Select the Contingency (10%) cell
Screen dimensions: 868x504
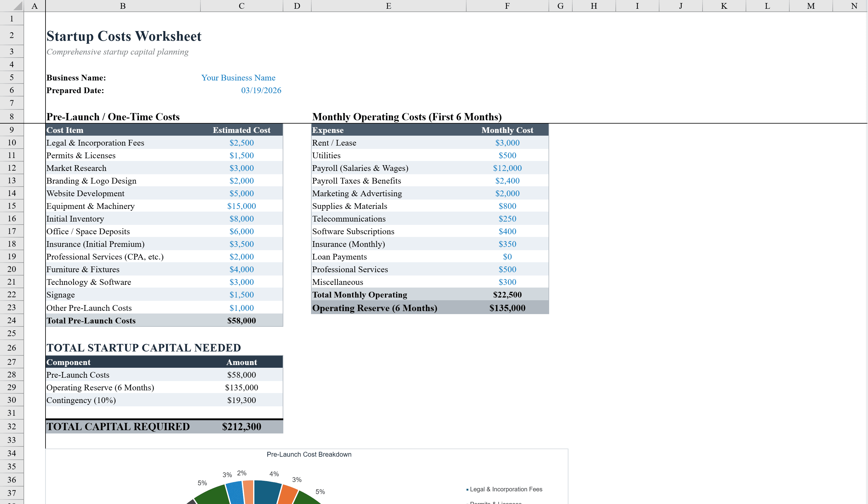[81, 400]
